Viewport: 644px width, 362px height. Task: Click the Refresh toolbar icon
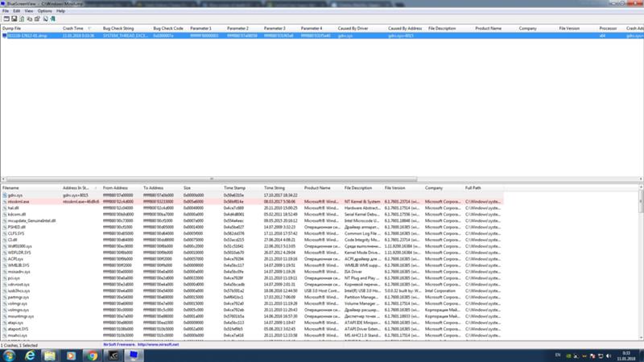[x=22, y=19]
